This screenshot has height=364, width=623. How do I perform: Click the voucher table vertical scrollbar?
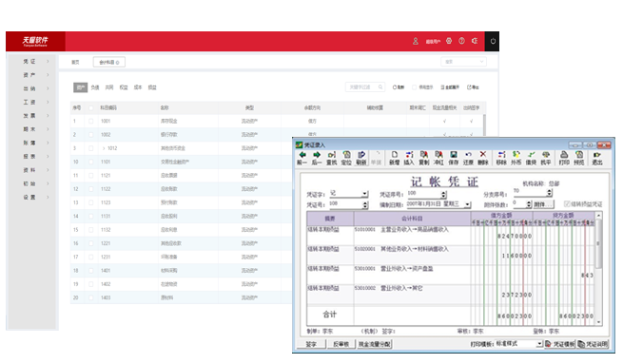pos(598,268)
